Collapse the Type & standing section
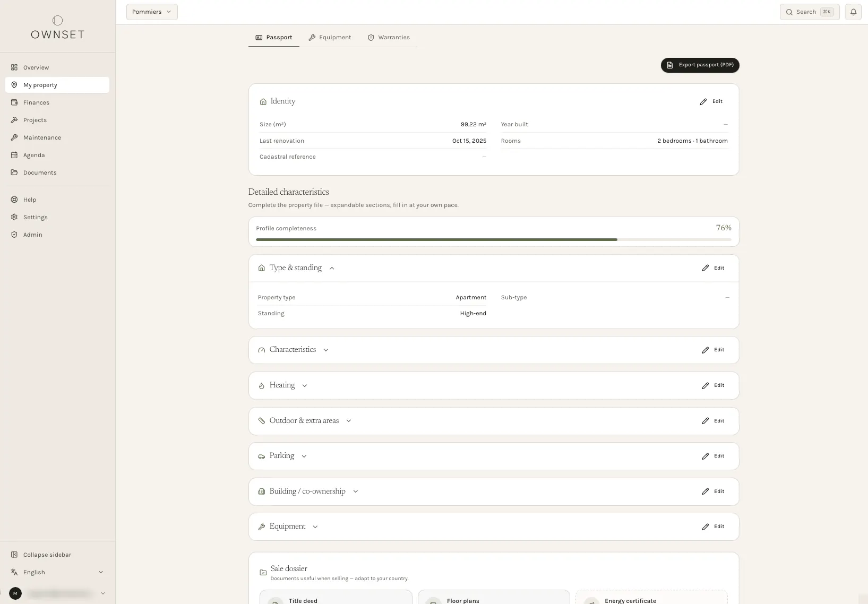868x604 pixels. 332,268
